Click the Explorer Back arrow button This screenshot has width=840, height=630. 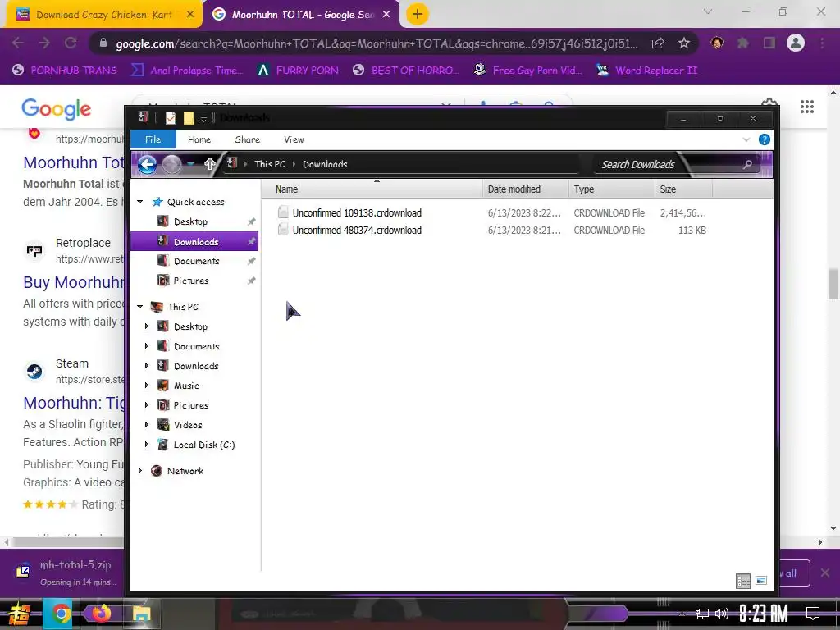click(x=148, y=164)
